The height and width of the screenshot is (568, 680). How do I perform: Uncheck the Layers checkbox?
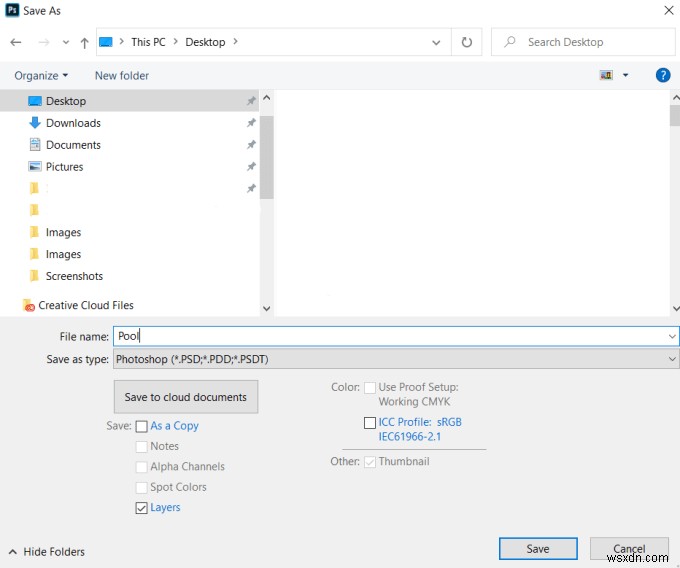click(x=141, y=508)
